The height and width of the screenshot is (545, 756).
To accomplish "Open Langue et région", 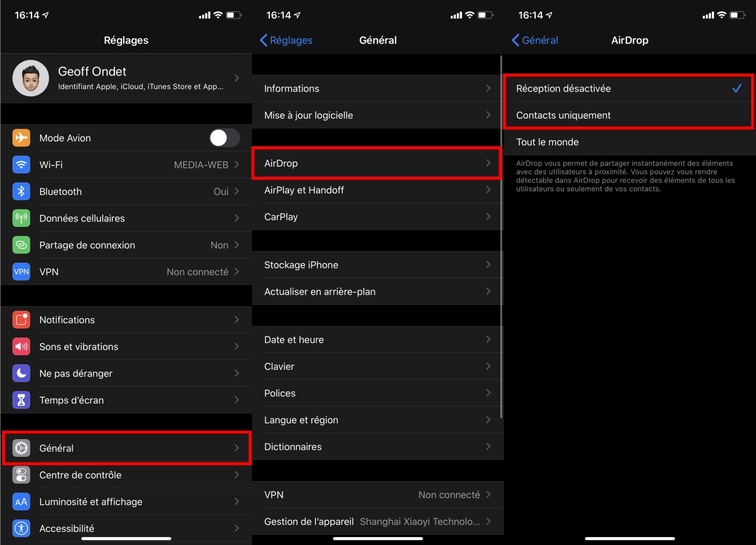I will point(378,419).
